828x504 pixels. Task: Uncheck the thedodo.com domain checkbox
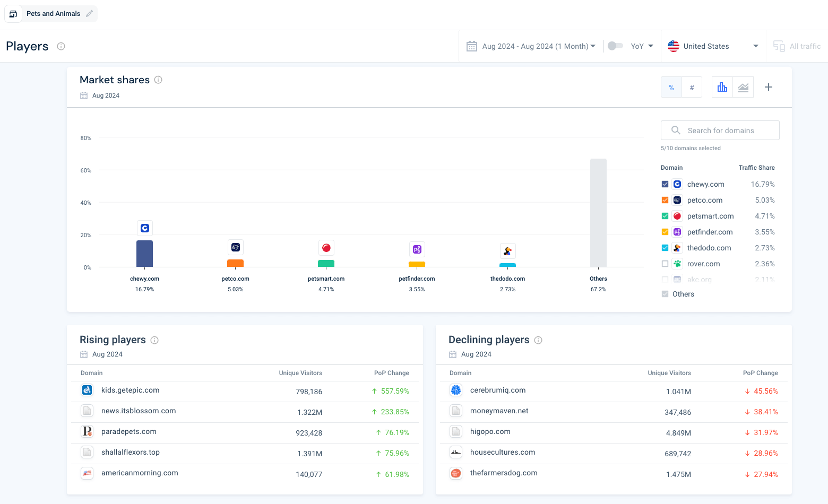[665, 248]
